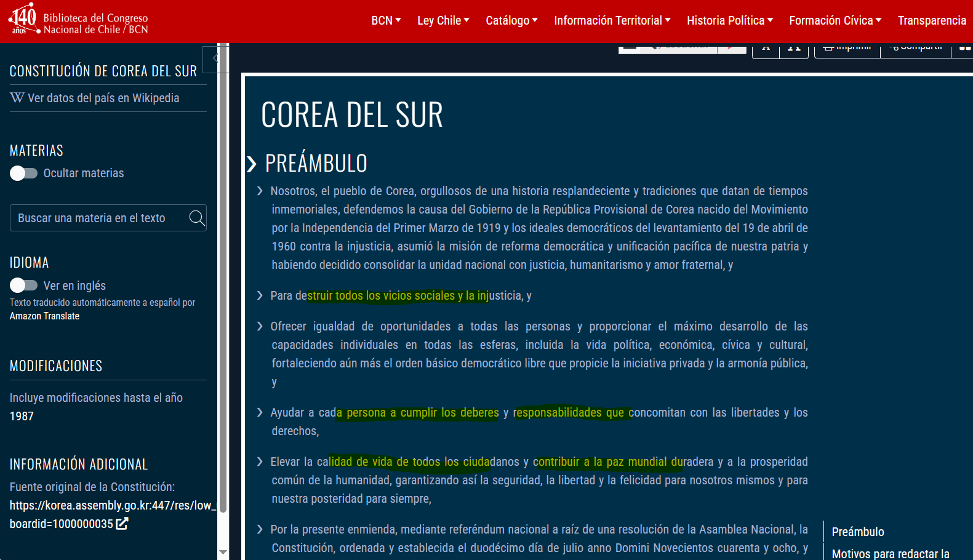The height and width of the screenshot is (560, 973).
Task: Click highlighted 'persona a cumplir los deberes'
Action: [x=423, y=413]
